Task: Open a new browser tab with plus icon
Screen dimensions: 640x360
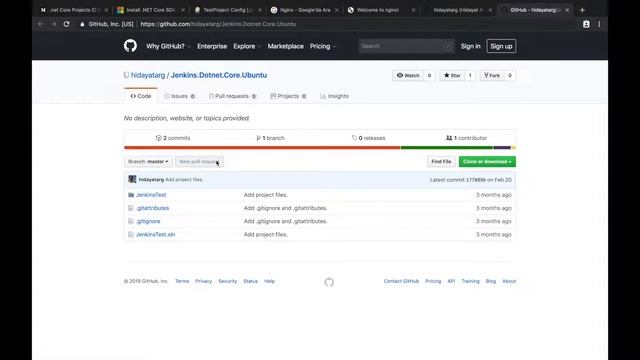Action: click(582, 10)
